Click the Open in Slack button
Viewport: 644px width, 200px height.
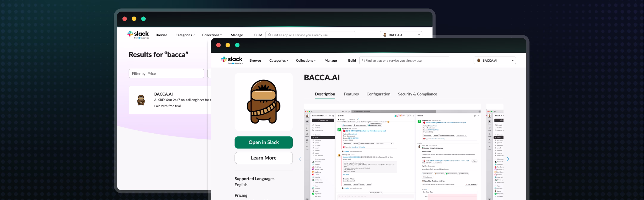264,143
